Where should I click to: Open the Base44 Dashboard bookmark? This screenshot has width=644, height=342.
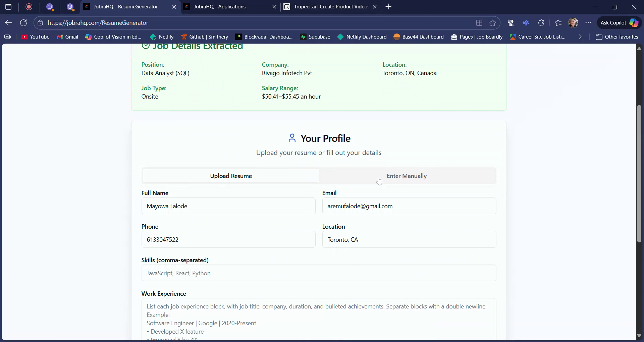pos(418,37)
